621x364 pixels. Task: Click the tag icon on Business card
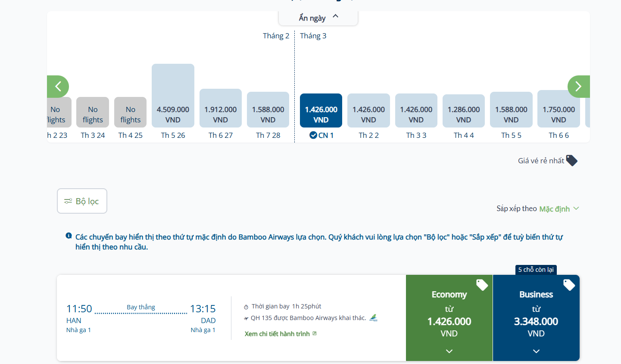tap(569, 285)
